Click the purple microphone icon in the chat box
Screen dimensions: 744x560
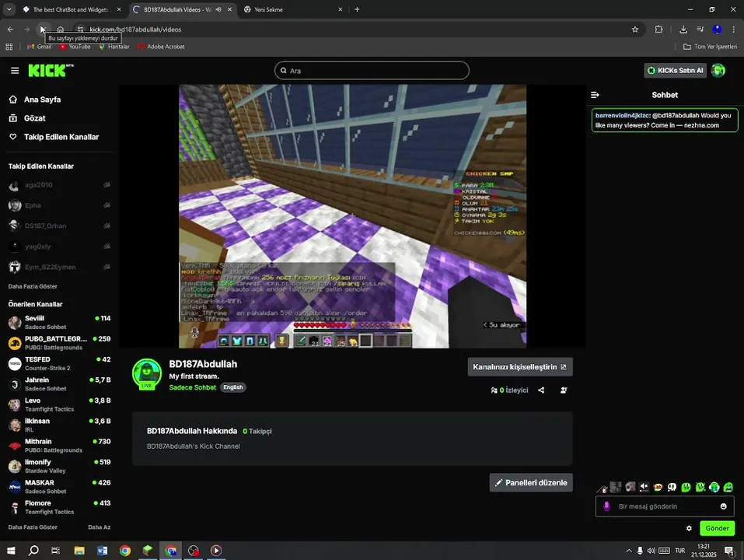coord(606,506)
